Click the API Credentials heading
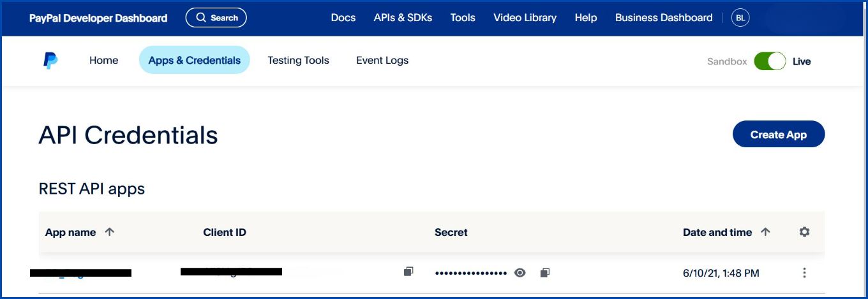868x299 pixels. tap(128, 135)
